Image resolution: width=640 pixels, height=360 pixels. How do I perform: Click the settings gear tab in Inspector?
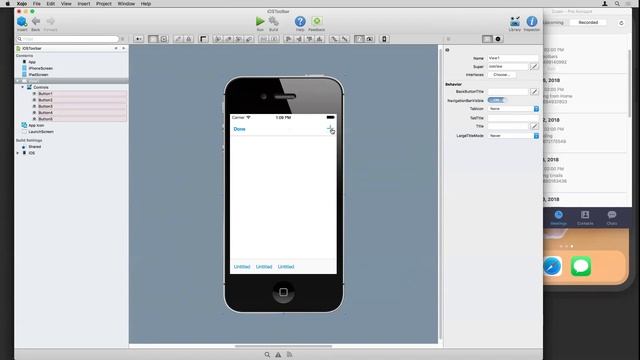pos(498,39)
